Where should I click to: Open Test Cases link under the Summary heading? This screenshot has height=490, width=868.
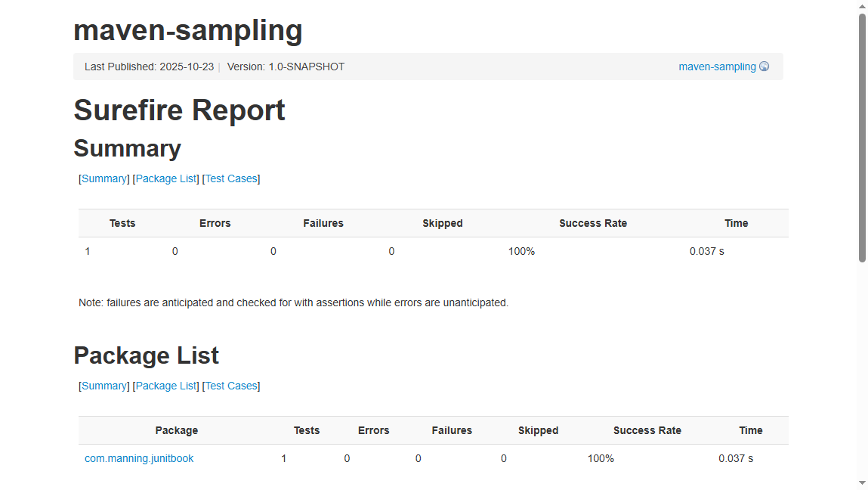pos(231,178)
